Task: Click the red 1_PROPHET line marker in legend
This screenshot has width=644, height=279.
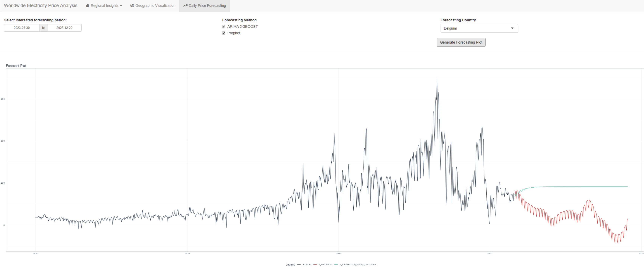Action: click(x=315, y=264)
